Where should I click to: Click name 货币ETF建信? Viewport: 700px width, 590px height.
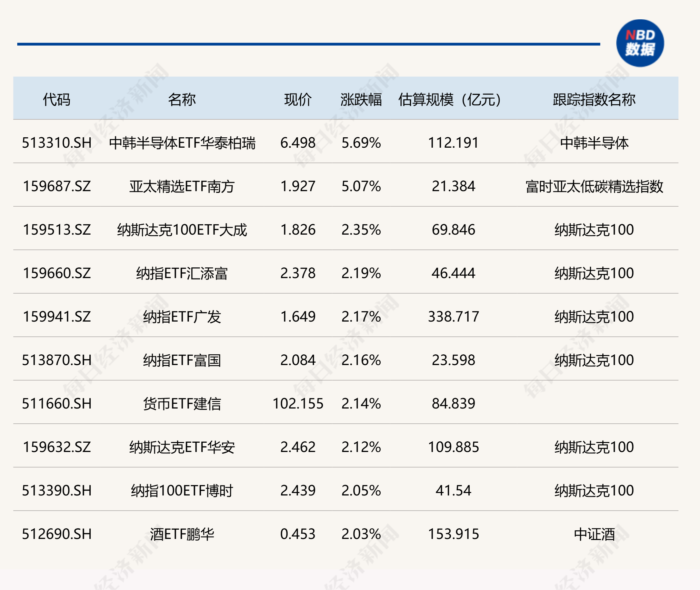(x=182, y=404)
